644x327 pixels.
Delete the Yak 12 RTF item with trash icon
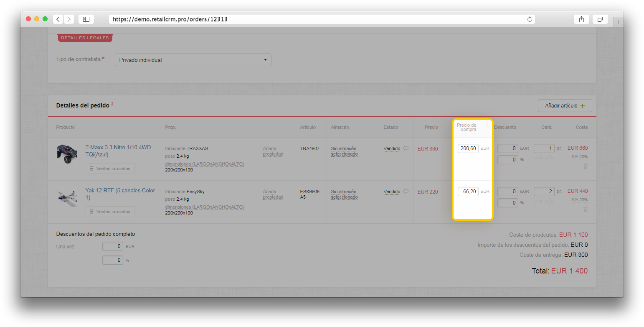click(585, 209)
